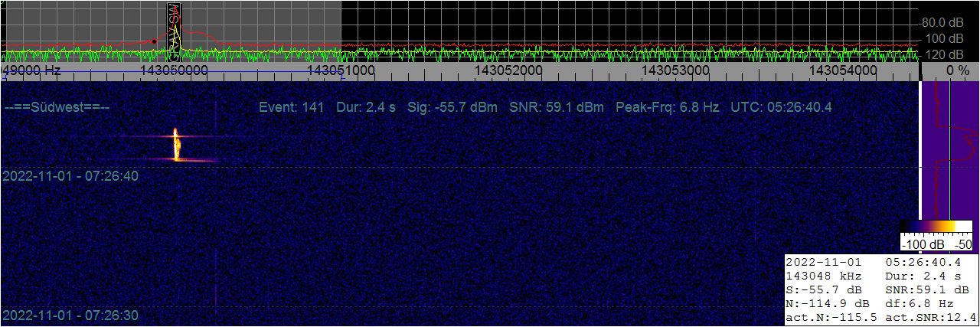Click the 143048 kHz value in info box
980x327 pixels.
coord(824,276)
